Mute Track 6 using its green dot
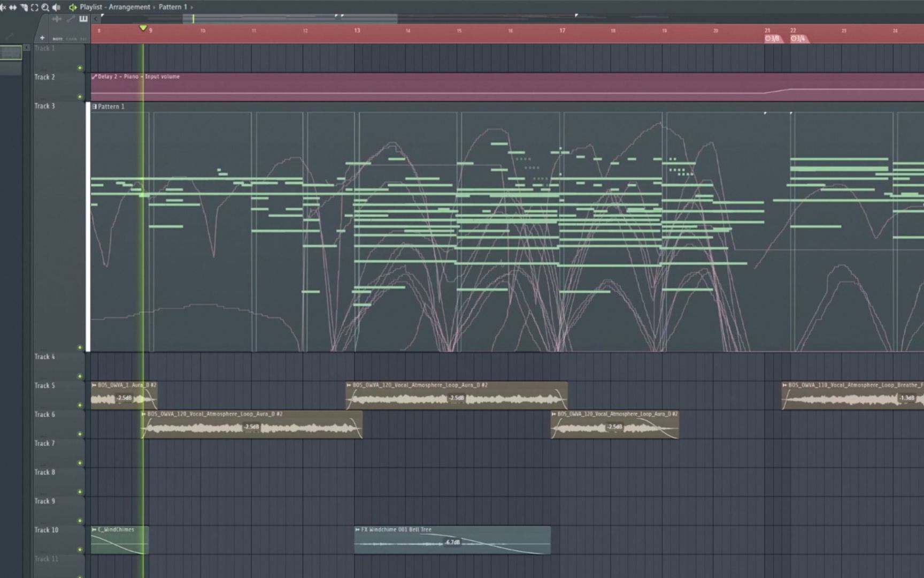This screenshot has height=578, width=924. coord(80,434)
